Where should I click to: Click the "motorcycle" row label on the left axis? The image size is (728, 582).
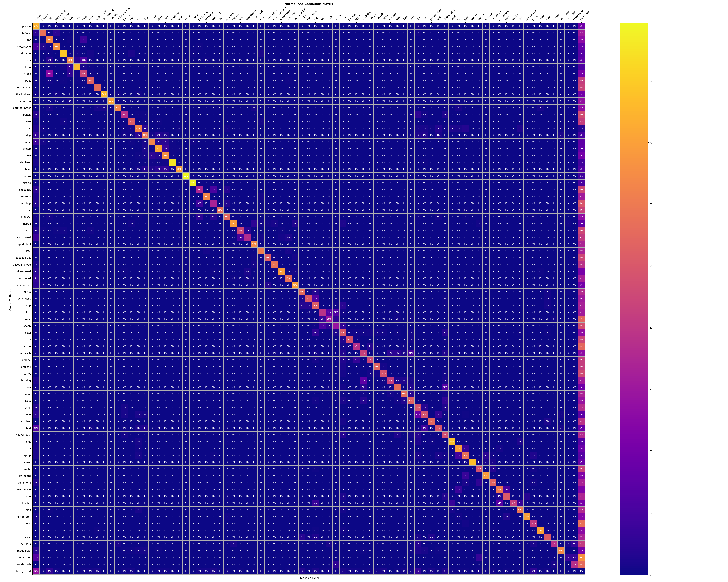[24, 47]
